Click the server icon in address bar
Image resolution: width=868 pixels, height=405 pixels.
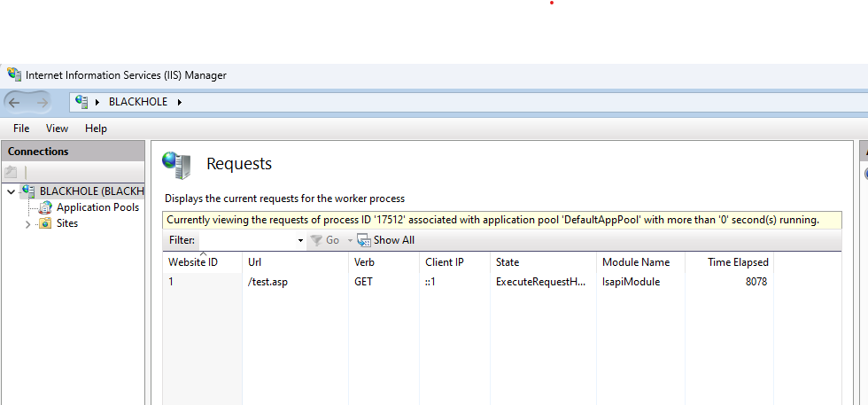click(x=81, y=102)
